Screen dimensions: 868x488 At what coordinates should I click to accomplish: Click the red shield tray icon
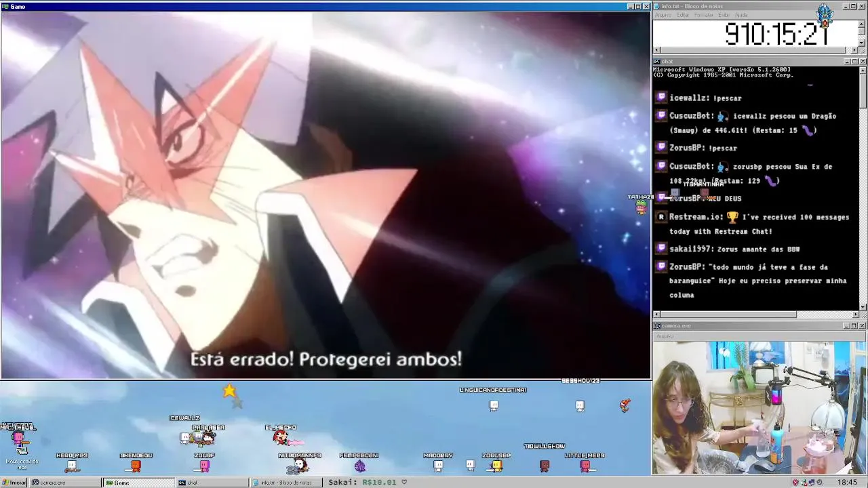[x=795, y=483]
